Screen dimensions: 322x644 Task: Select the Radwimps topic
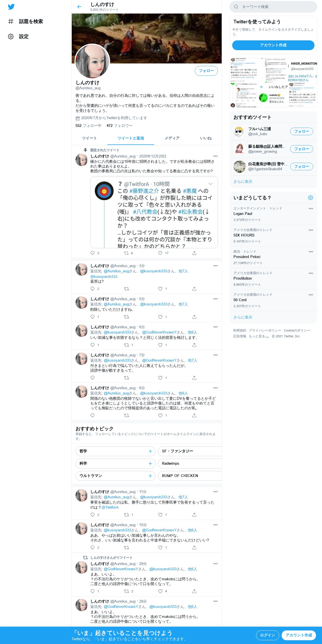tap(190, 463)
